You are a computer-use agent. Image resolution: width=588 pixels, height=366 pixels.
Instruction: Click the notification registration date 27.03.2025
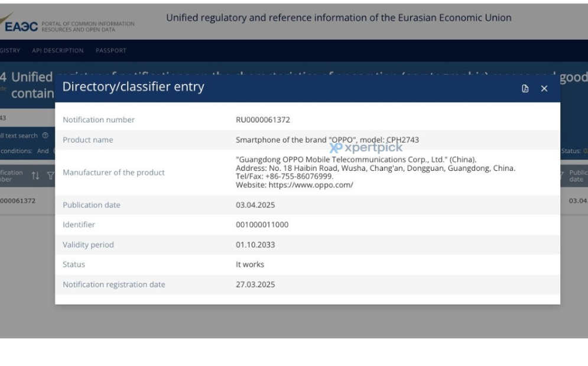point(255,284)
